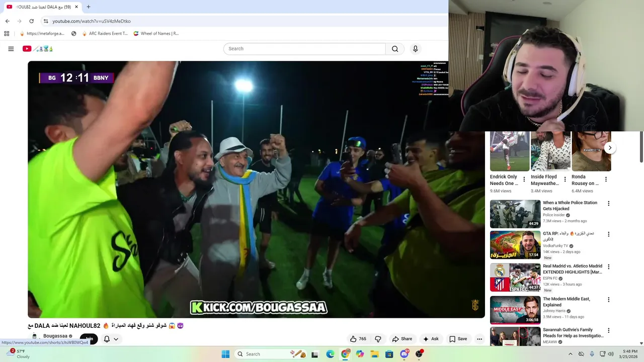Open Microsoft Edge from taskbar
This screenshot has height=362, width=644.
click(330, 354)
